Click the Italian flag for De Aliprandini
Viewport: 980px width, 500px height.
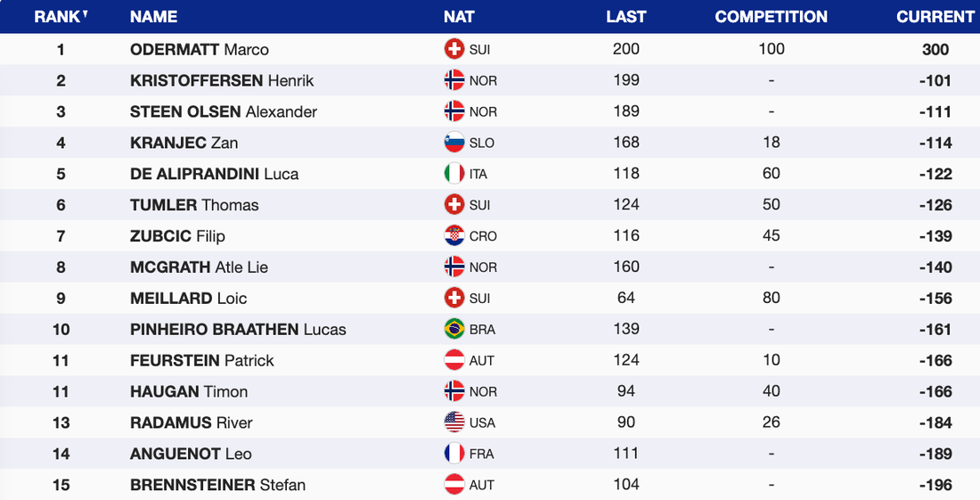(454, 174)
